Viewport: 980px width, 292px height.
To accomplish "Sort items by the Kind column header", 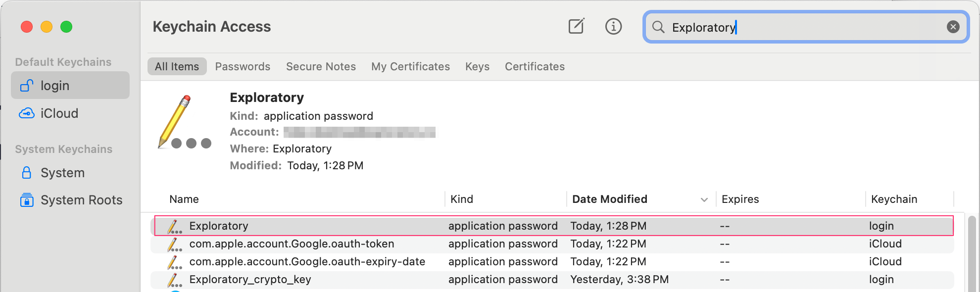I will [x=462, y=199].
